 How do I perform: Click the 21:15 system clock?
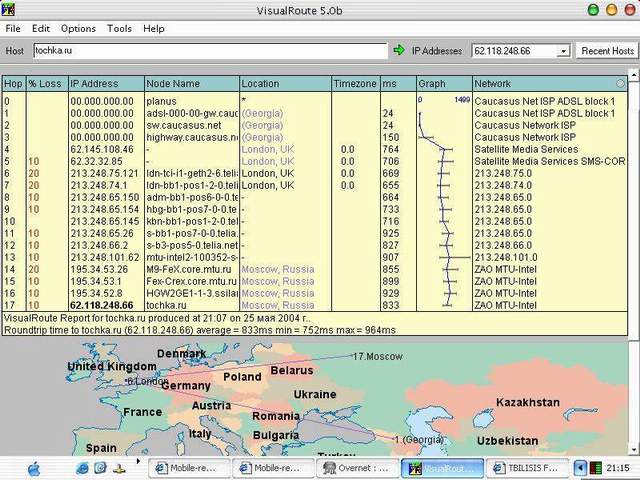618,468
